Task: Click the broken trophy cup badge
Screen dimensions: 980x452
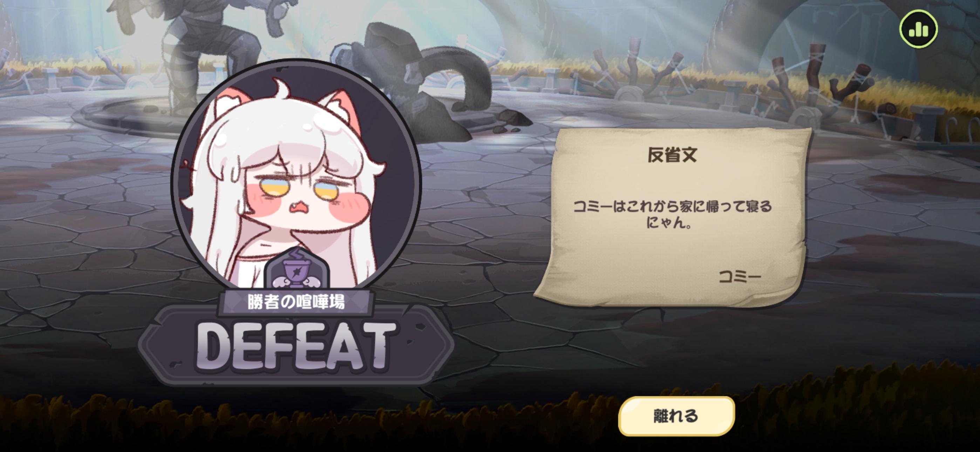Action: pos(297,268)
